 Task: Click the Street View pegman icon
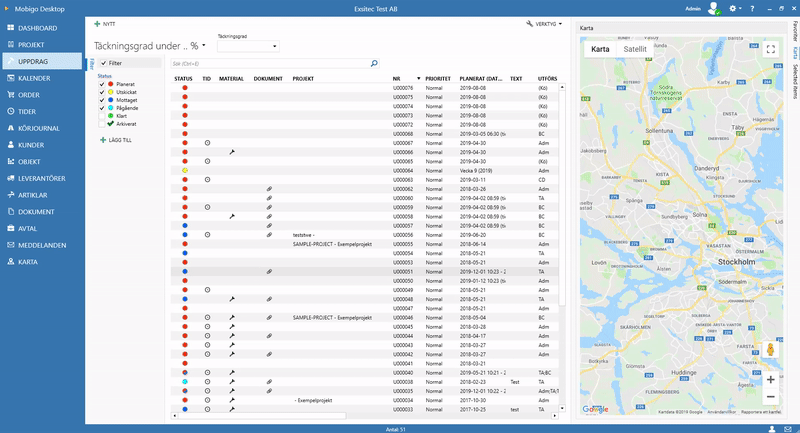click(x=770, y=349)
